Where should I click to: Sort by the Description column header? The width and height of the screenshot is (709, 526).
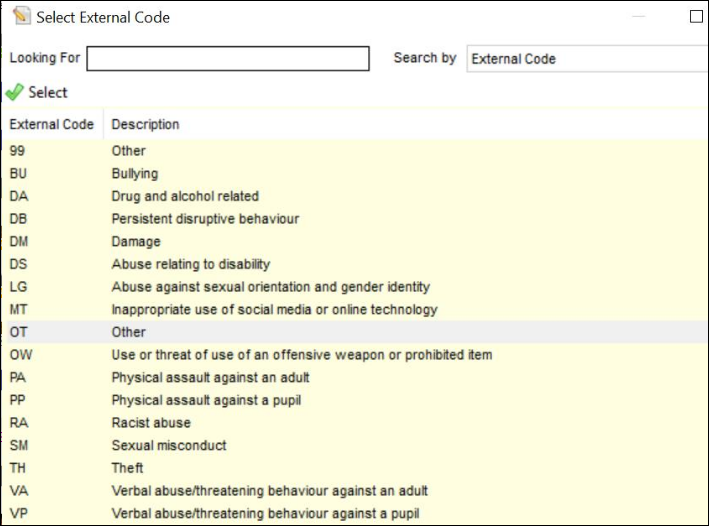pyautogui.click(x=145, y=124)
